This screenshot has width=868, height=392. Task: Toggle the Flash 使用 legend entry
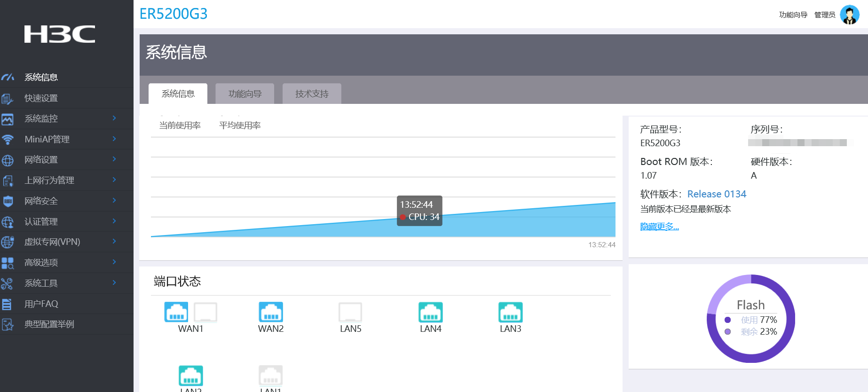751,320
